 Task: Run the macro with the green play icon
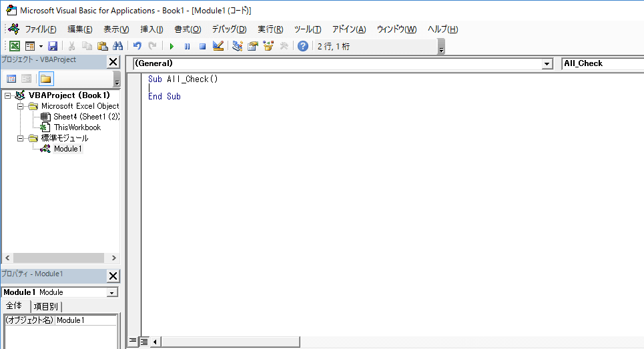click(x=172, y=47)
